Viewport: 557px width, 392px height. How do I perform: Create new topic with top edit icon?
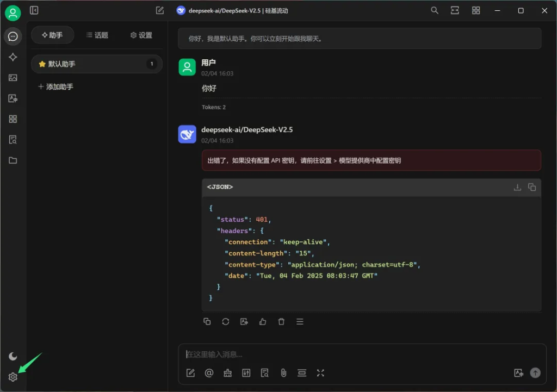click(160, 10)
